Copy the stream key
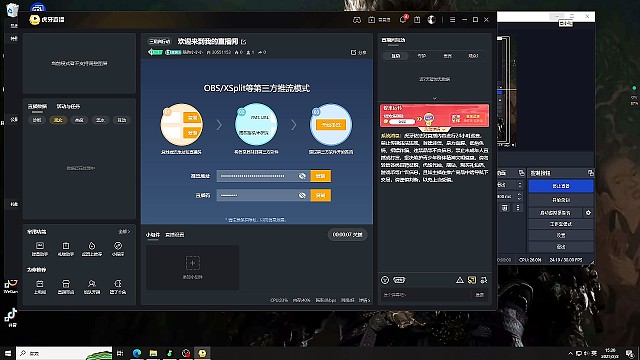Viewport: 640px width, 360px height. click(x=320, y=195)
